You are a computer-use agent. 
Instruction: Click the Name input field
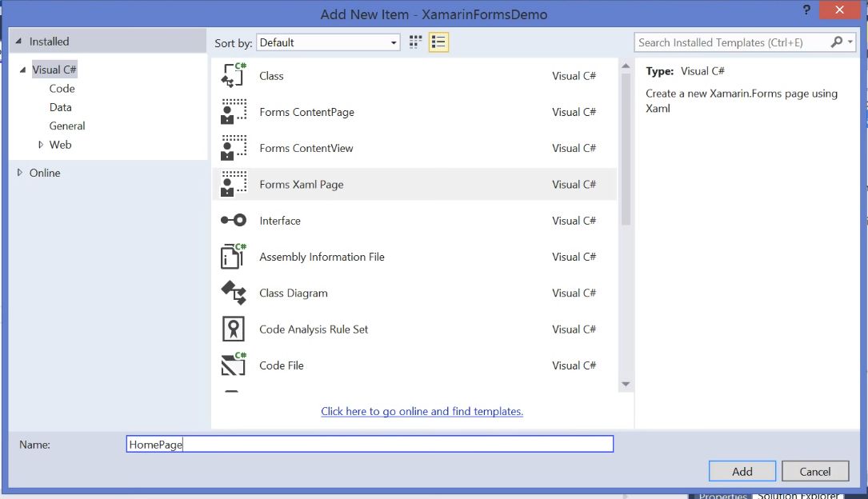pos(370,444)
